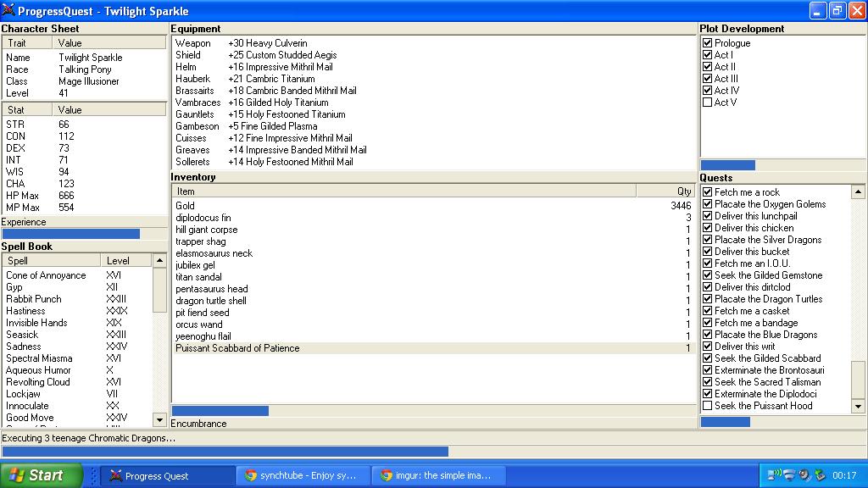Check the Act V checkbox

(x=708, y=103)
